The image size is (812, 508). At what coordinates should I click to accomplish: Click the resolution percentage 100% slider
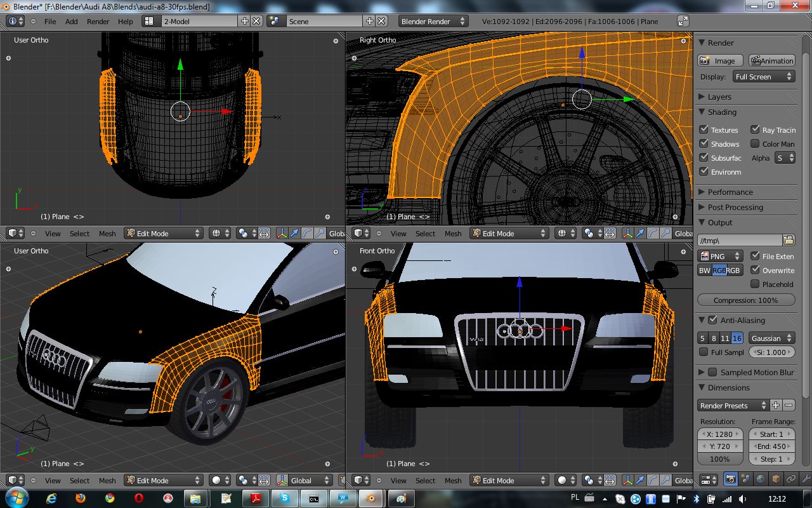tap(720, 458)
